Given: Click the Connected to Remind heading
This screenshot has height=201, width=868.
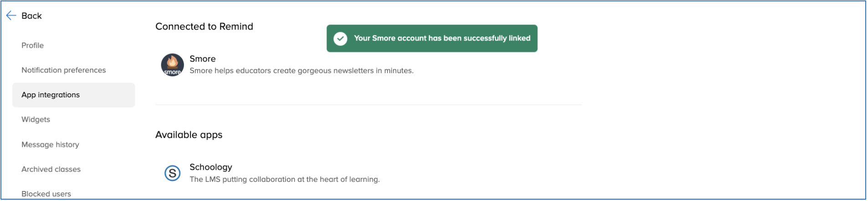Looking at the screenshot, I should 204,26.
